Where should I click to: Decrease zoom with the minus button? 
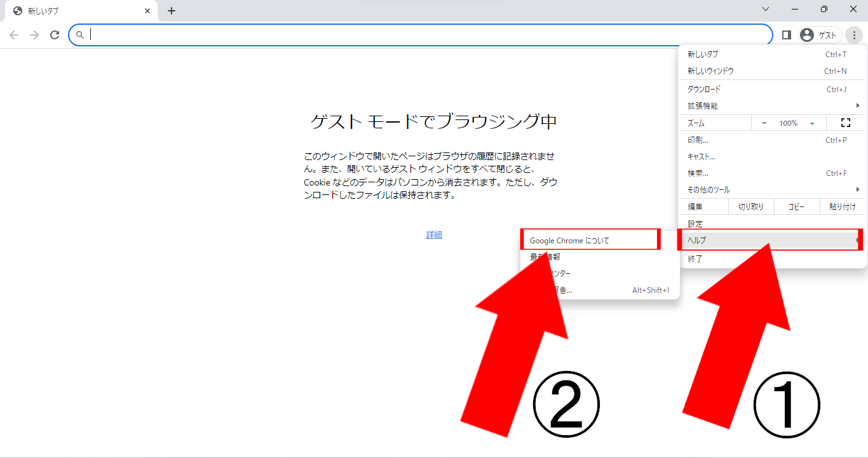764,123
